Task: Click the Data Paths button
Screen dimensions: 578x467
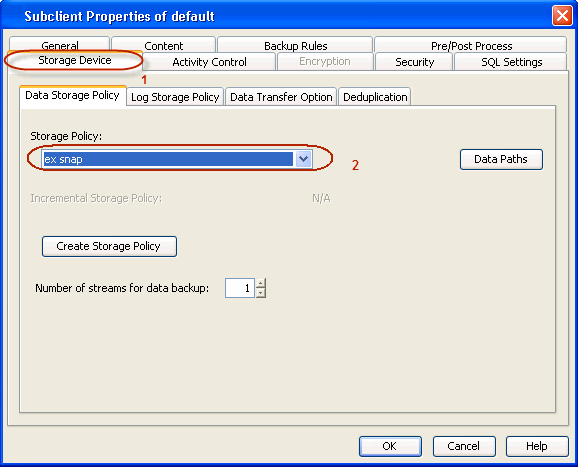Action: pyautogui.click(x=501, y=159)
